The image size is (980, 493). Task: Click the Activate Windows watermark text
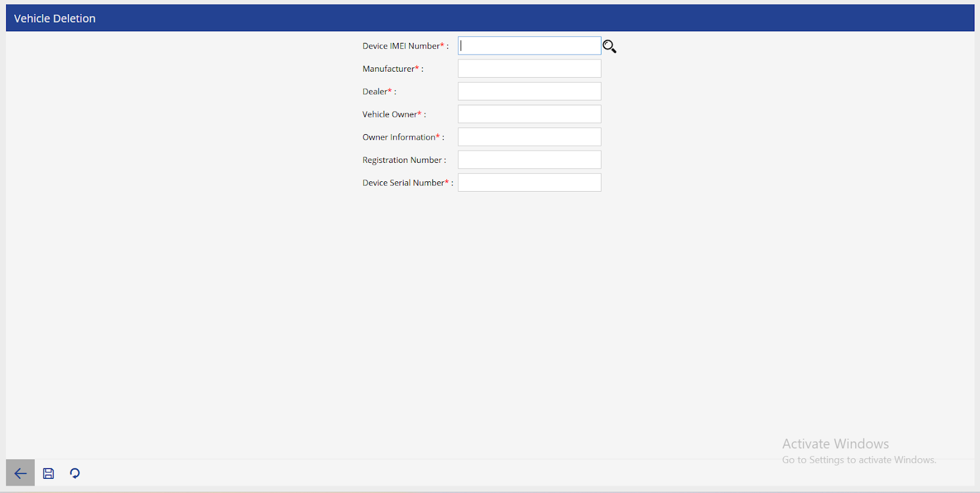[835, 444]
